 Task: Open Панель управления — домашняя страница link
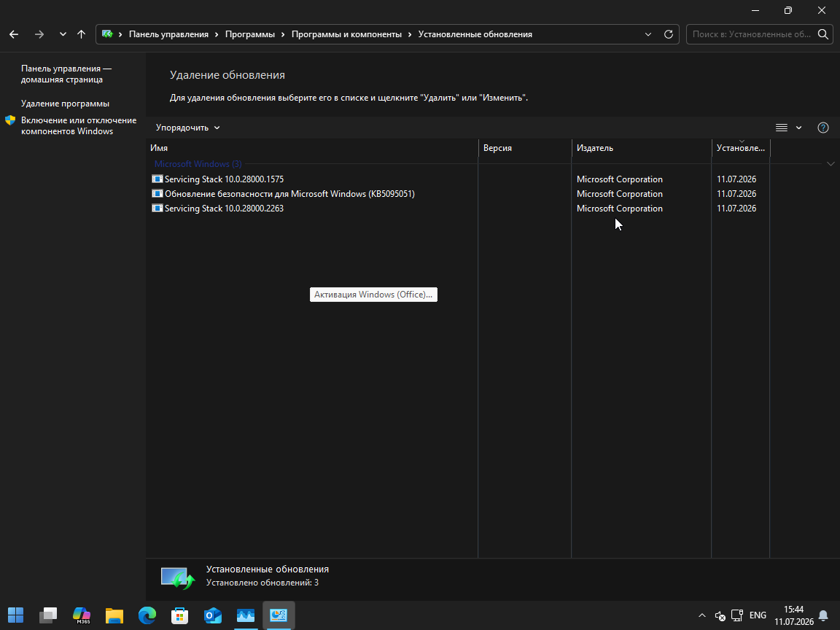click(66, 74)
